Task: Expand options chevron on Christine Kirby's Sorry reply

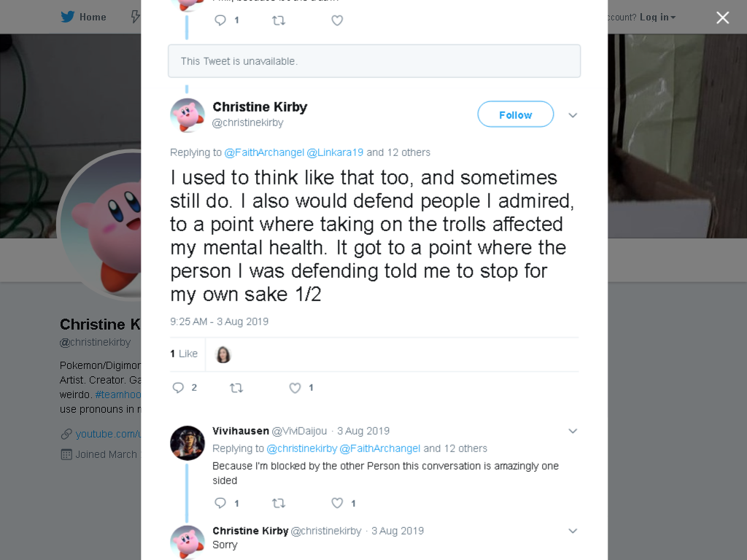Action: [573, 531]
